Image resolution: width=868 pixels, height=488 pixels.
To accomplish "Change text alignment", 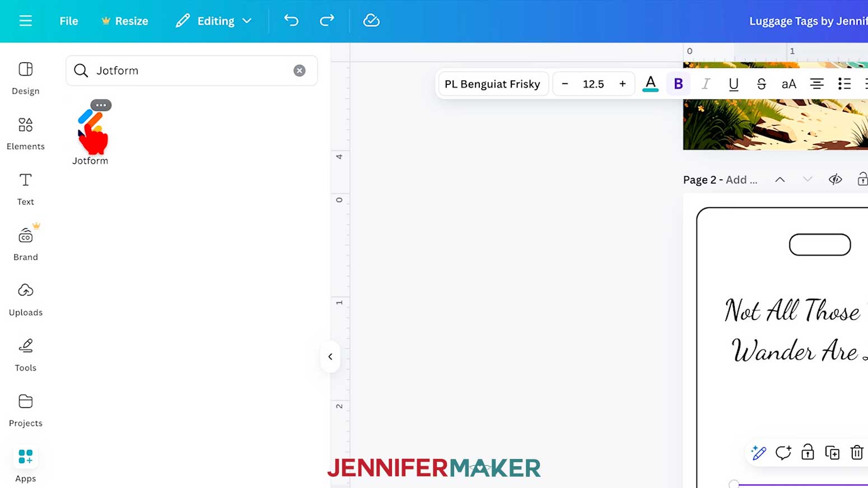I will coord(816,84).
